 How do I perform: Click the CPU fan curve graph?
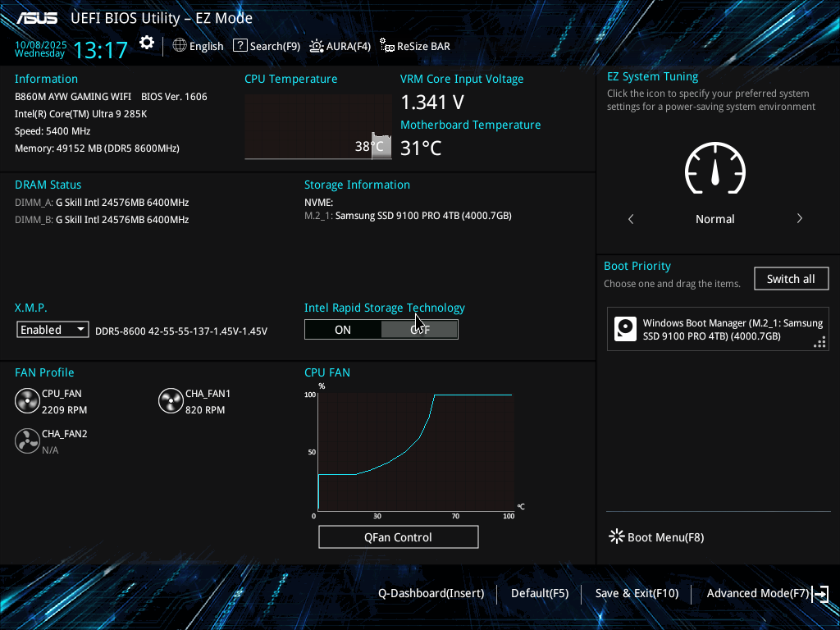click(415, 453)
